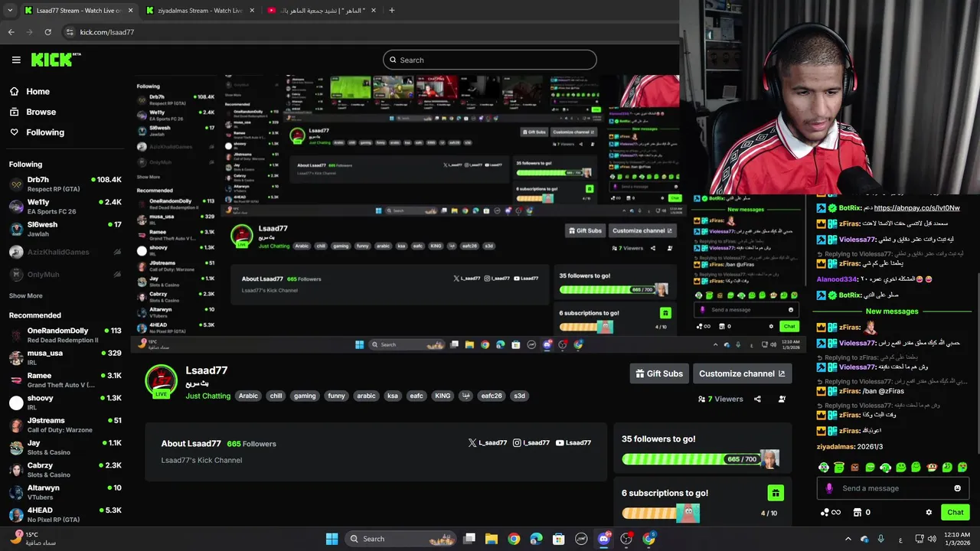Open offline AzizKhalidGames channel

point(65,252)
